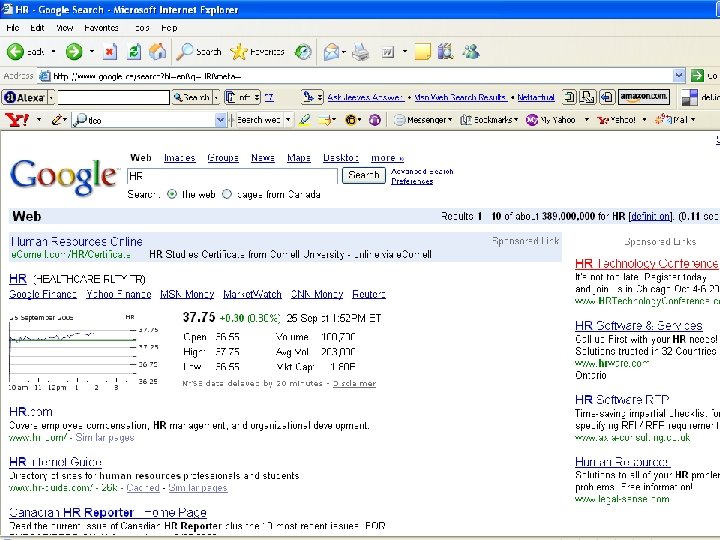Viewport: 720px width, 540px height.
Task: Switch to Google News tab
Action: coord(263,158)
